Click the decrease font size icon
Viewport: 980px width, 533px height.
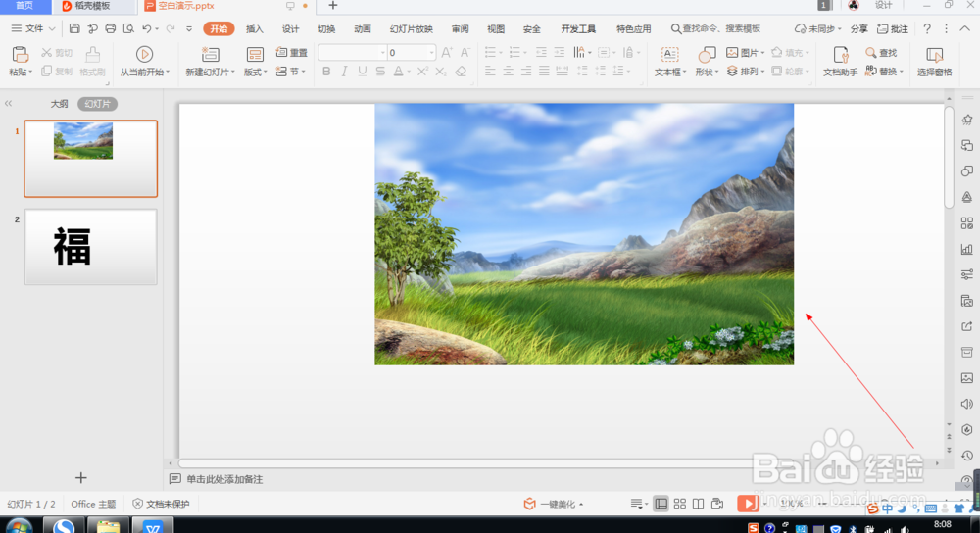[x=465, y=53]
